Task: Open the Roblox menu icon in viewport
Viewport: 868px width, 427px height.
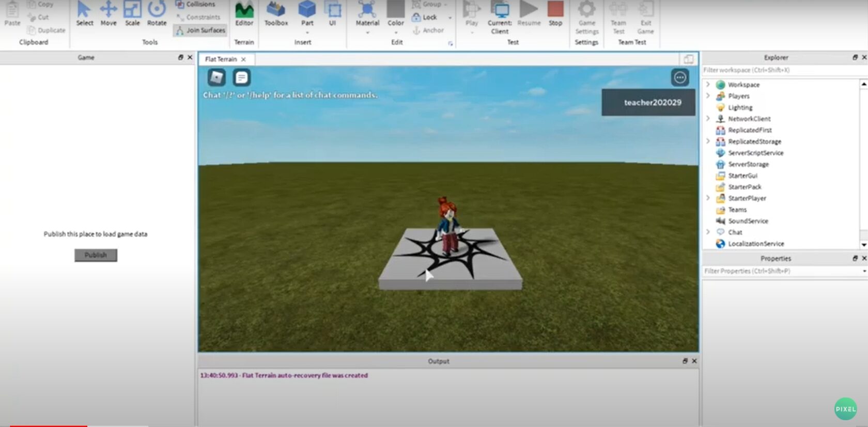Action: pyautogui.click(x=216, y=77)
